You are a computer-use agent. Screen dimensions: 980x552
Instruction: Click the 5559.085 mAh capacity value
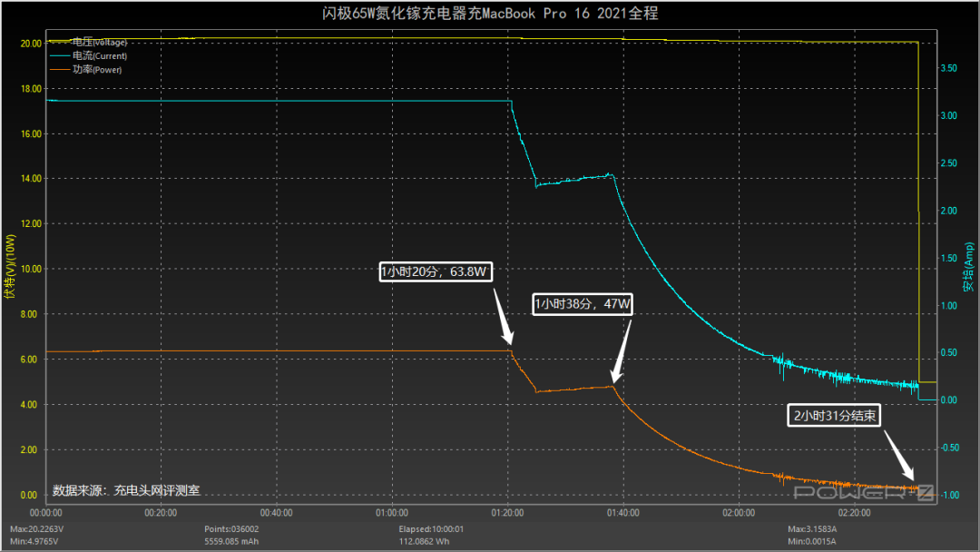231,541
